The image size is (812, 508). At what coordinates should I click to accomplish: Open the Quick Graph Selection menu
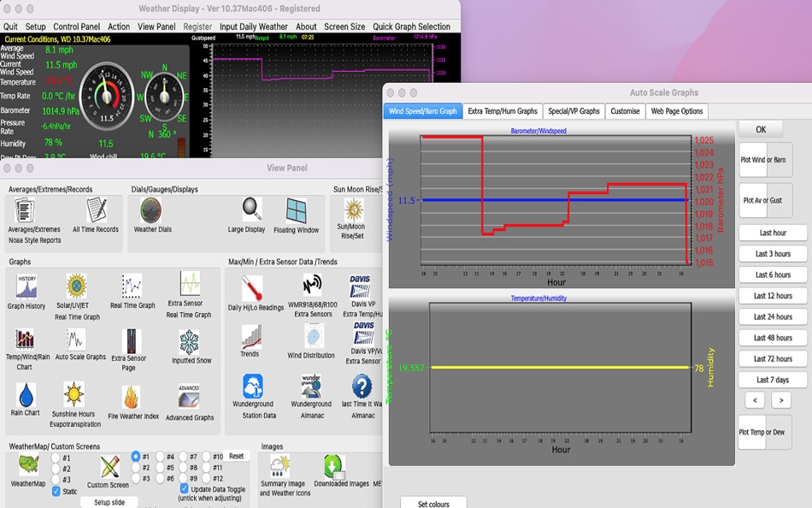point(411,27)
